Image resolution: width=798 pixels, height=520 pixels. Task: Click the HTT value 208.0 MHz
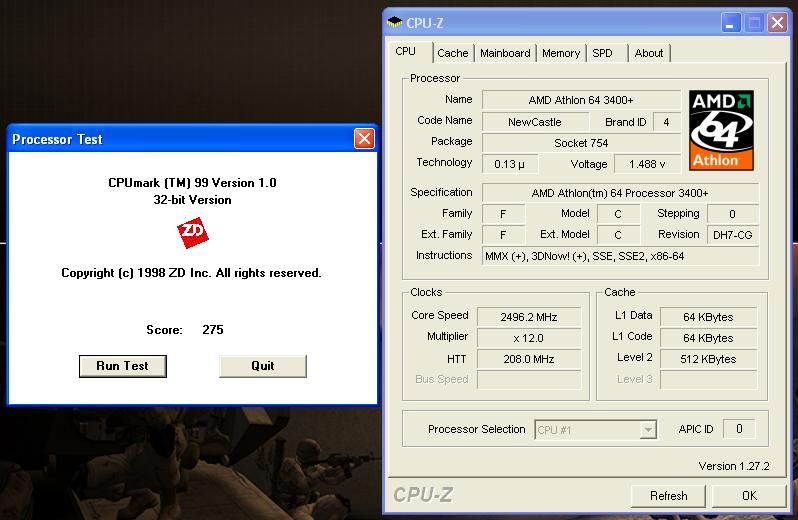[529, 359]
